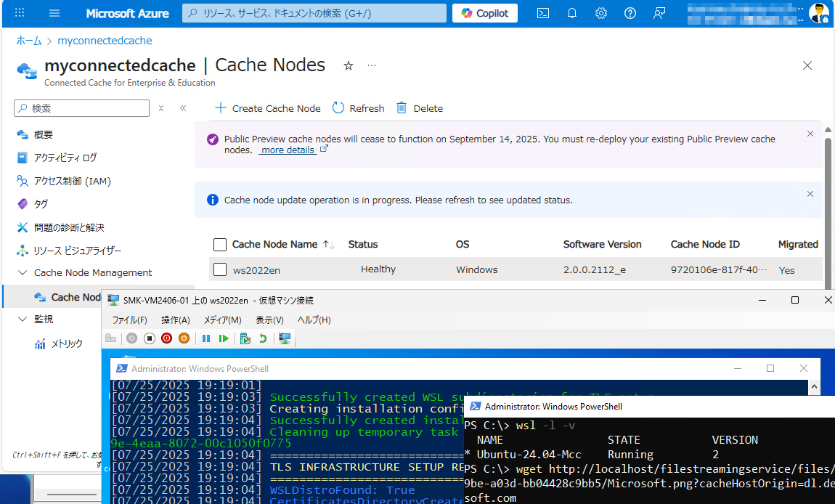Open the メディア(M) menu in the VM window

point(221,320)
